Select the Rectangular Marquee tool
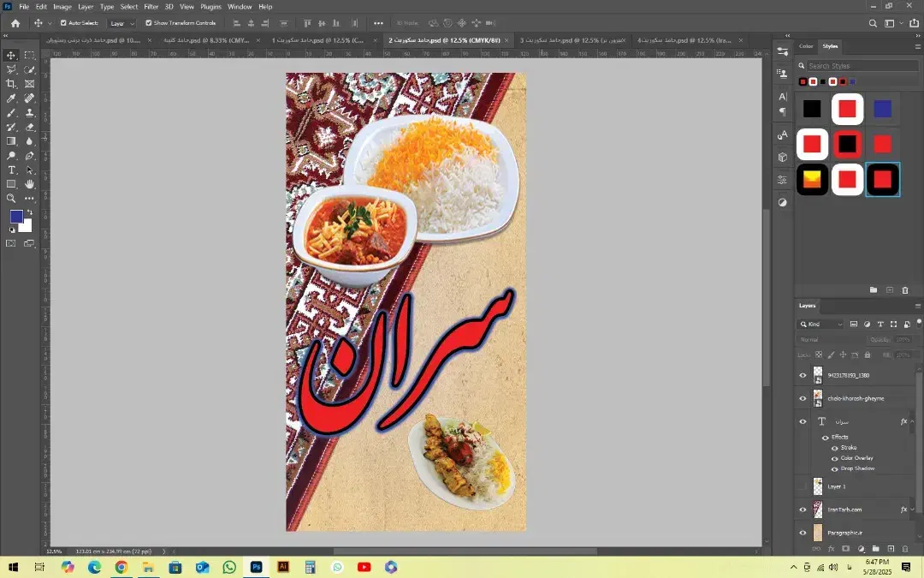This screenshot has height=578, width=924. point(29,55)
